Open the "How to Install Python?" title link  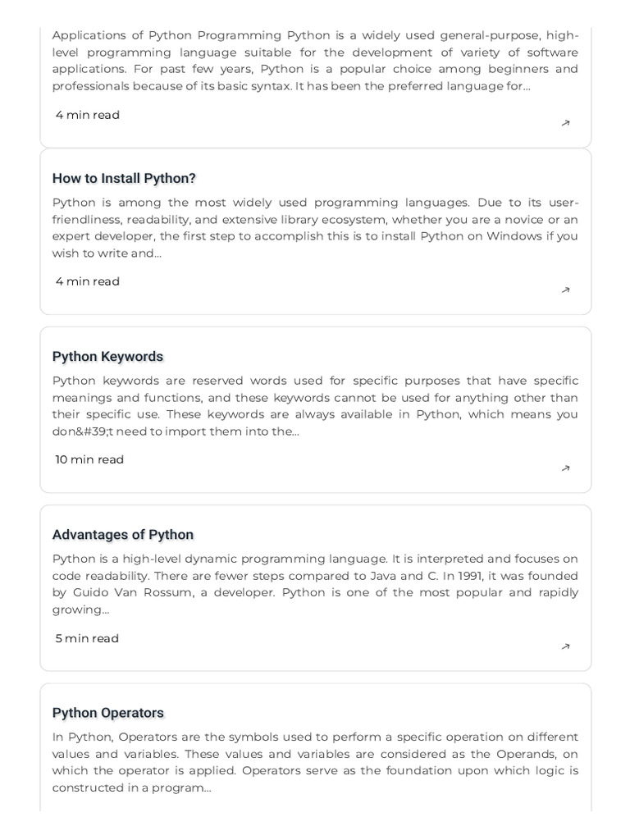(124, 178)
